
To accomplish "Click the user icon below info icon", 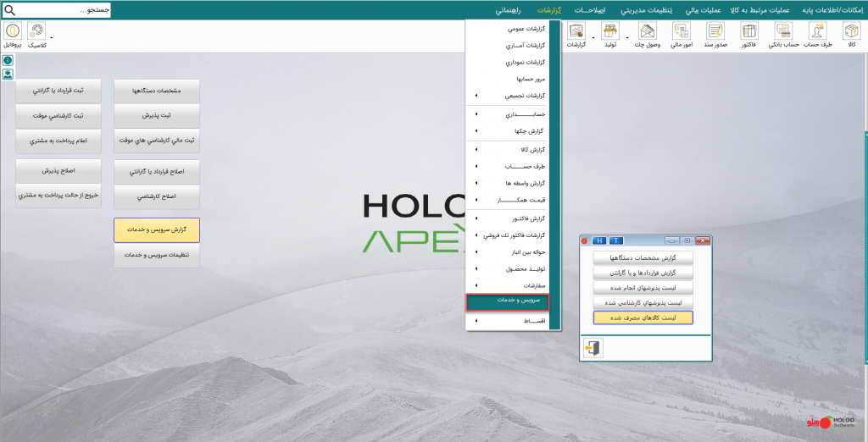I will tap(8, 75).
